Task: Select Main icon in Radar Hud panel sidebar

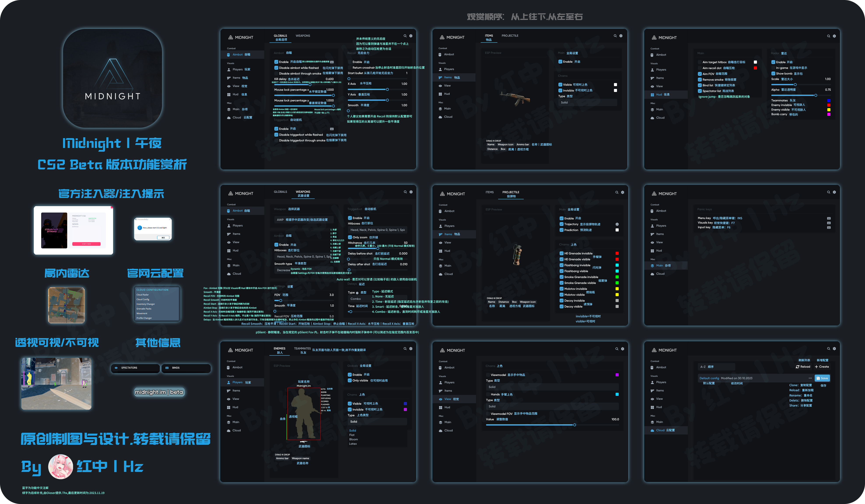Action: click(652, 110)
